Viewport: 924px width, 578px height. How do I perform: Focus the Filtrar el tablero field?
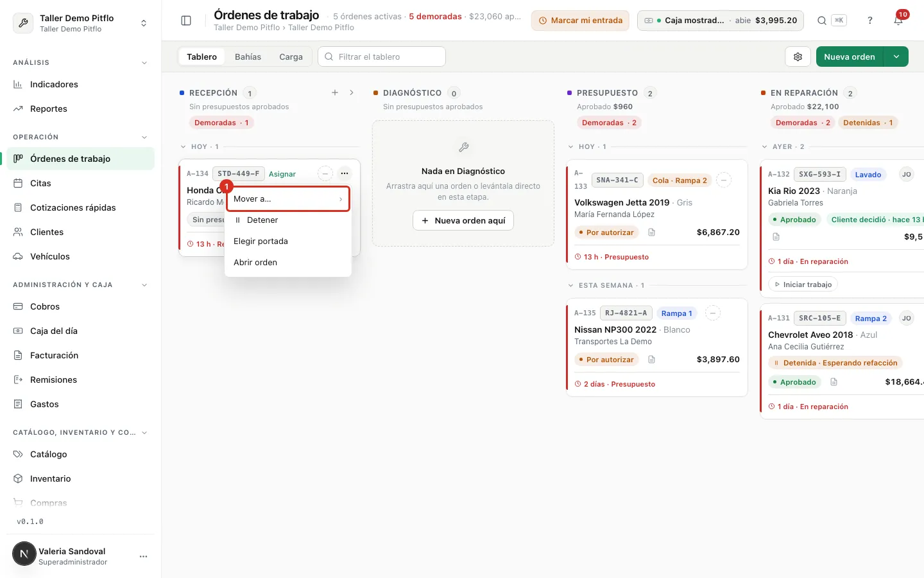(x=382, y=57)
